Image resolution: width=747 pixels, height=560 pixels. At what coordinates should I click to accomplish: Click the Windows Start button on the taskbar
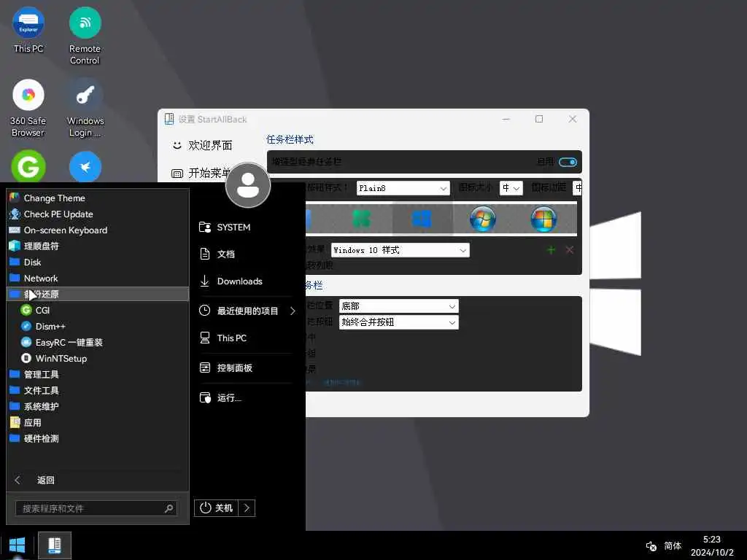pyautogui.click(x=18, y=545)
